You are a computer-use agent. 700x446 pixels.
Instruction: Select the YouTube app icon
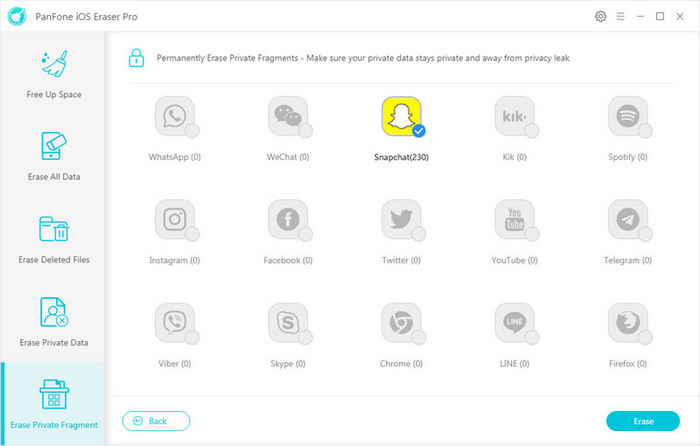[x=515, y=219]
